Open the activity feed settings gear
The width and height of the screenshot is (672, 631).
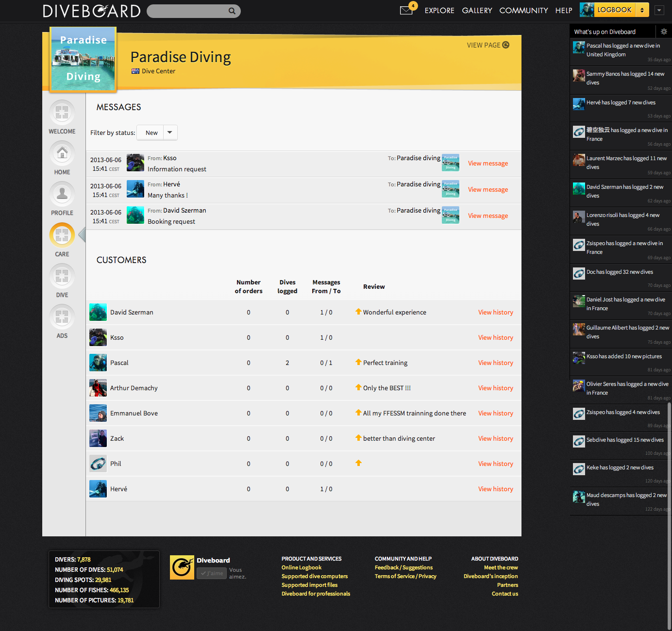pos(664,32)
